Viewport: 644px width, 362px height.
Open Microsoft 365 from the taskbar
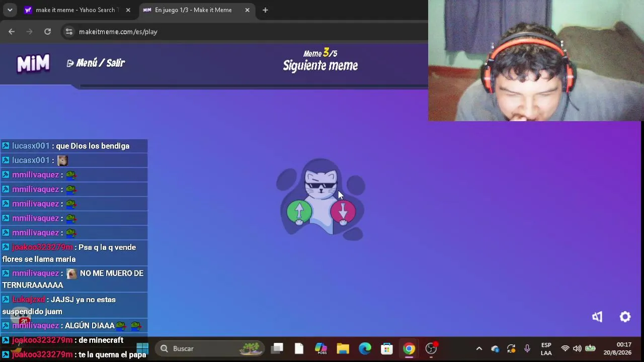[321, 348]
